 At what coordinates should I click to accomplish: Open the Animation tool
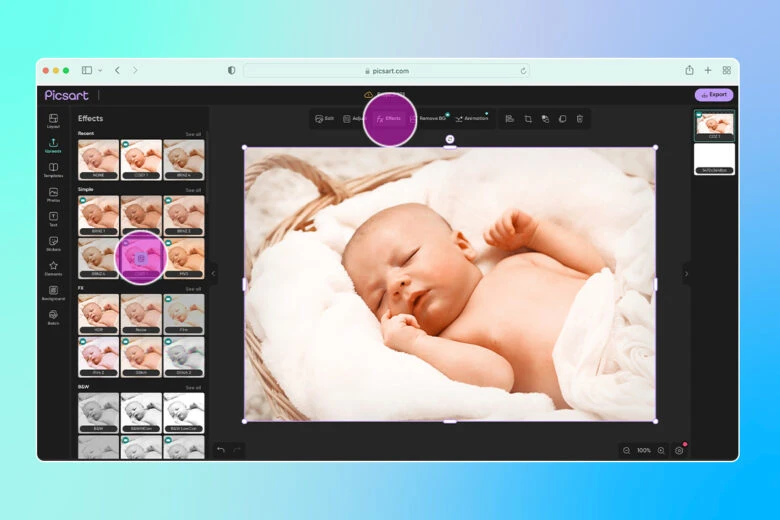(472, 119)
